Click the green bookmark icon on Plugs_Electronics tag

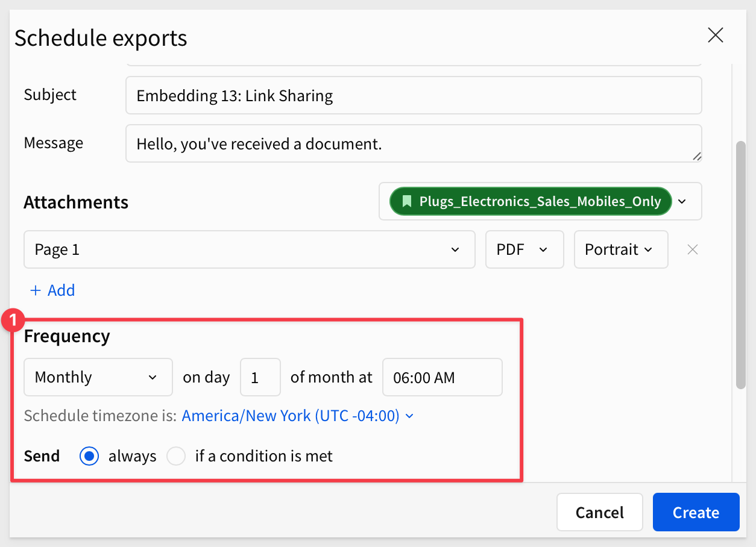coord(407,201)
